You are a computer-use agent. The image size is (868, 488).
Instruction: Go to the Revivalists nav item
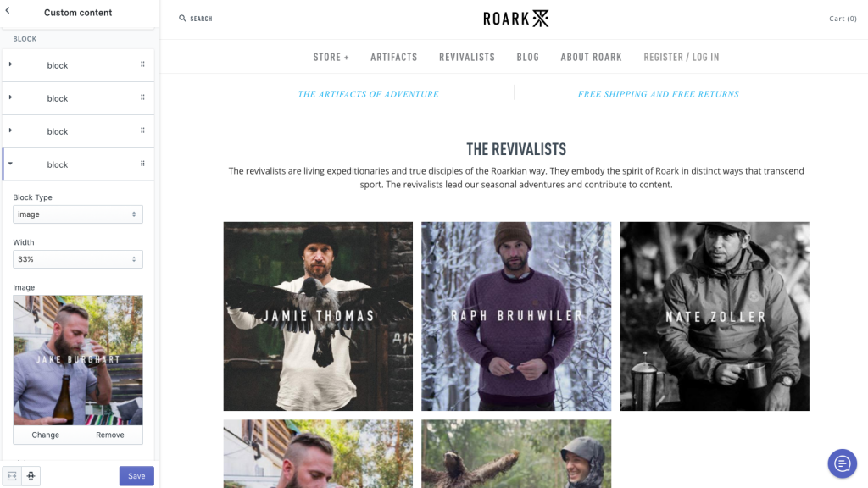pyautogui.click(x=467, y=57)
